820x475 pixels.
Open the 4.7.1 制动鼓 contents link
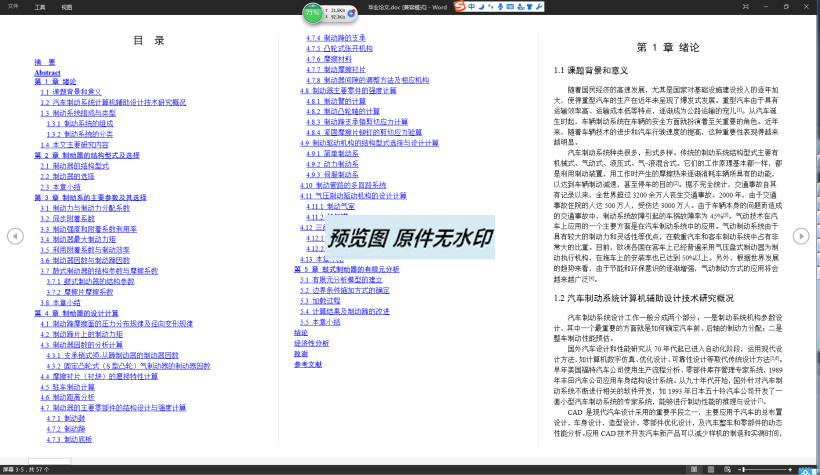(66, 419)
